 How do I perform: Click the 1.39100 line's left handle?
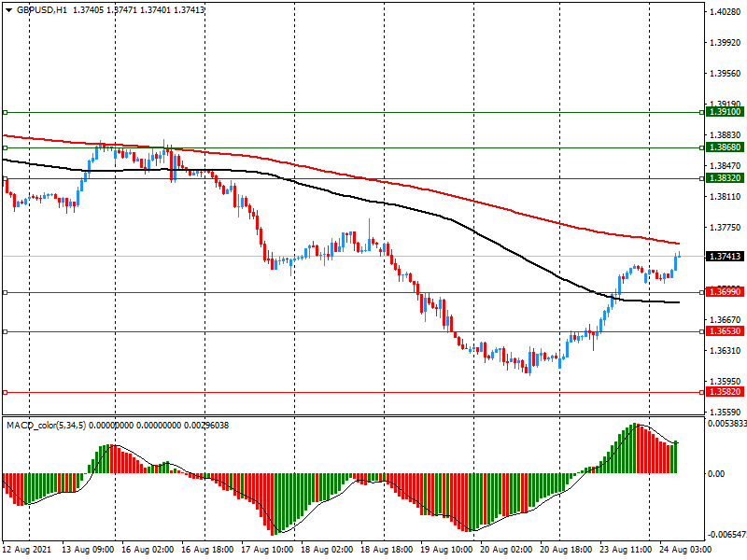click(x=6, y=112)
